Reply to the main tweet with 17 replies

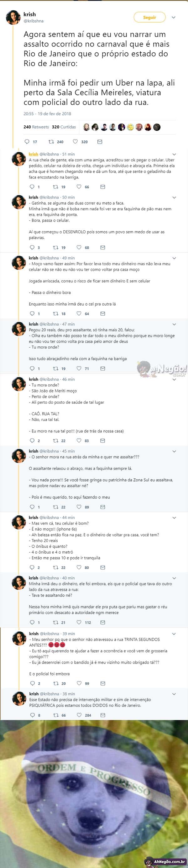coord(27,141)
